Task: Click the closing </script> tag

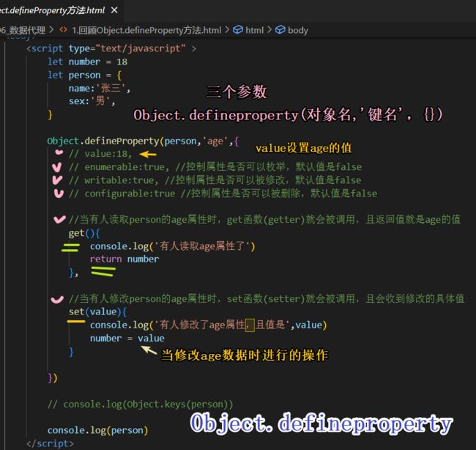Action: pos(50,443)
